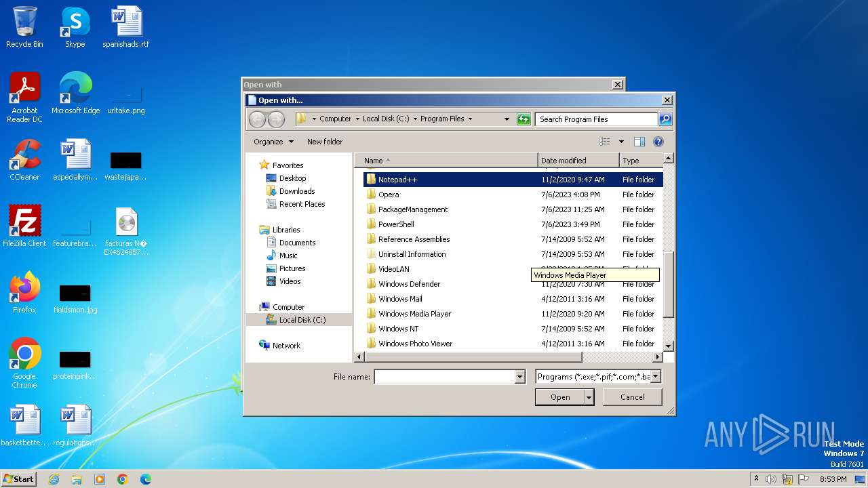Image resolution: width=868 pixels, height=488 pixels.
Task: Open Google Chrome desktop shortcut
Action: tap(24, 363)
